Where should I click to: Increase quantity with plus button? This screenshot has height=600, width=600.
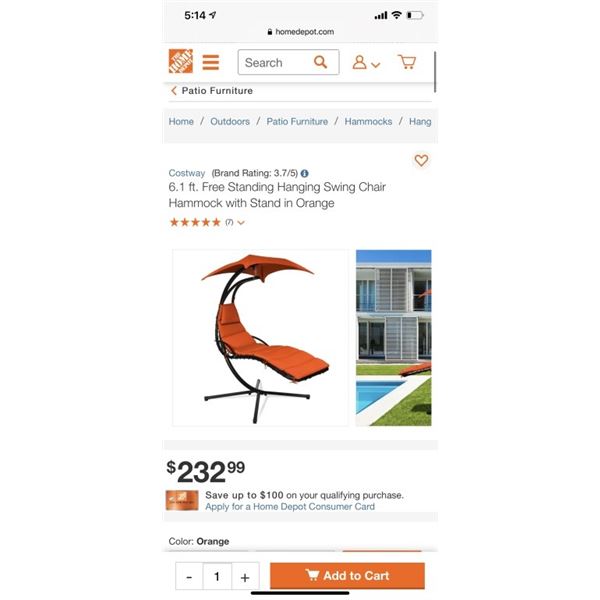point(245,576)
